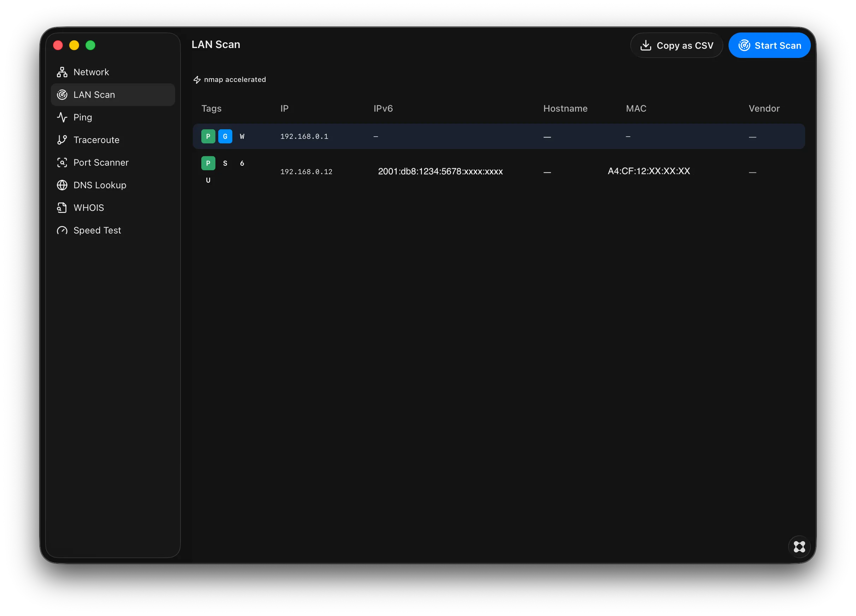Click the IPv6 address 2001:db8:1234:5678:xxxx:xxxx

click(x=440, y=171)
